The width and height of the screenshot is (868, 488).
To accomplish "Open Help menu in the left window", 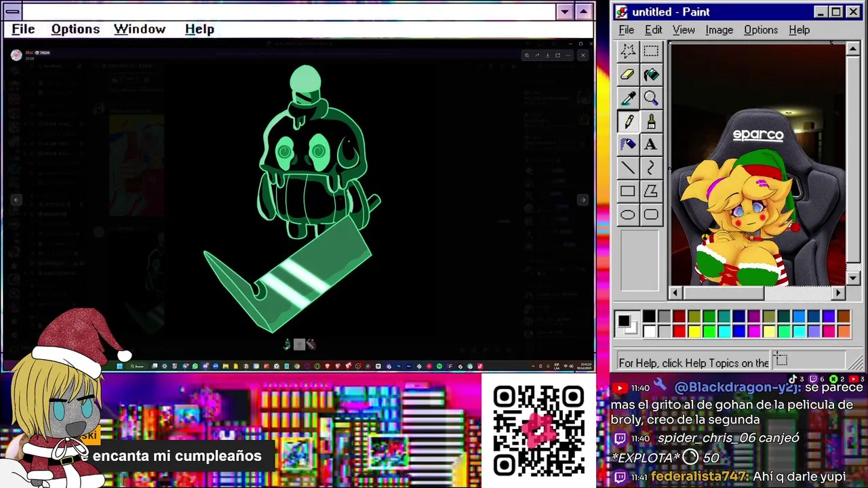I will [199, 29].
